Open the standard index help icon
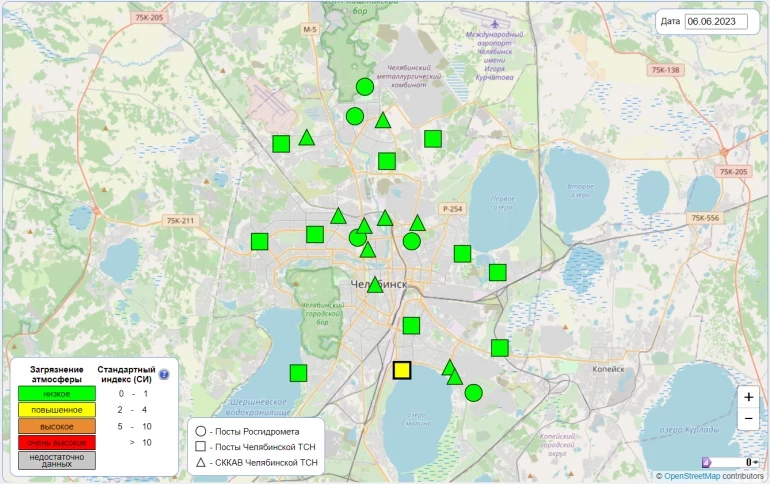The height and width of the screenshot is (484, 770). tap(164, 375)
